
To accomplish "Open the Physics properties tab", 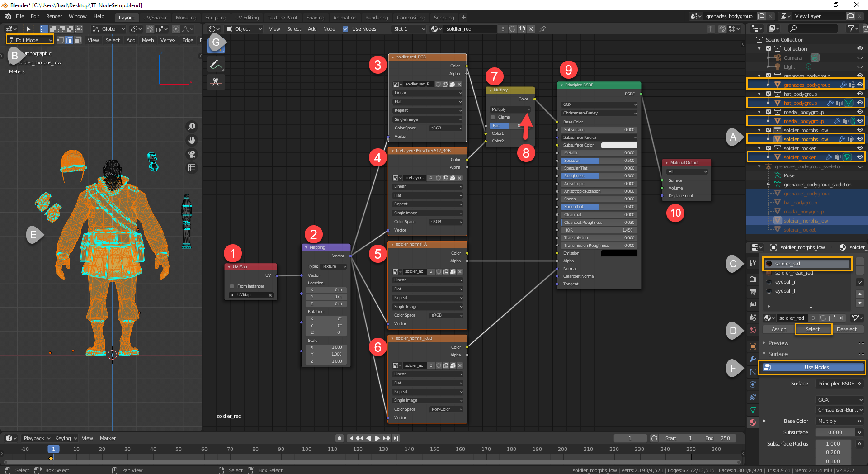I will click(x=753, y=384).
